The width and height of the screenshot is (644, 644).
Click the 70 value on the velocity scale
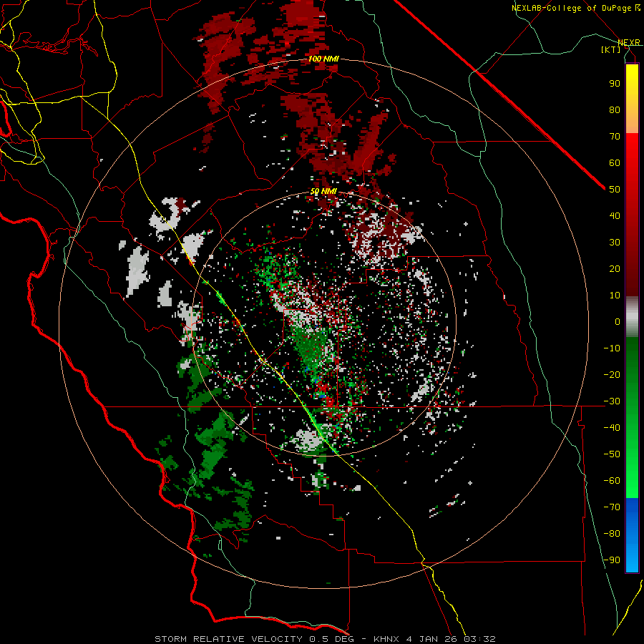pyautogui.click(x=615, y=137)
